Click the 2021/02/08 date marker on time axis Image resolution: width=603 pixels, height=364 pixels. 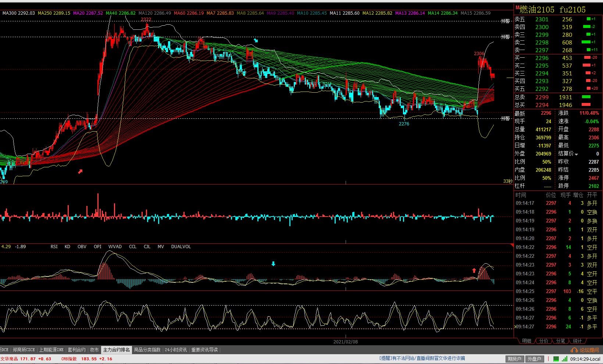tap(345, 342)
